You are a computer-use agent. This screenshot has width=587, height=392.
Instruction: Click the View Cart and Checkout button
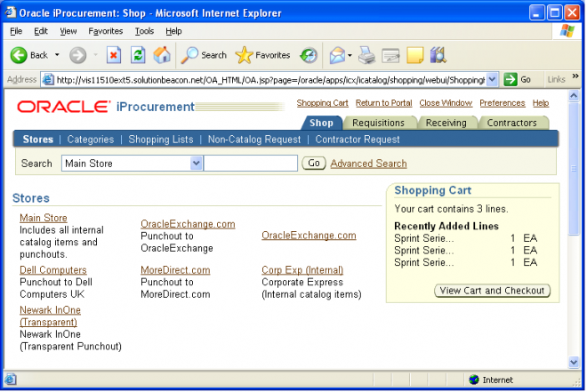pyautogui.click(x=493, y=291)
